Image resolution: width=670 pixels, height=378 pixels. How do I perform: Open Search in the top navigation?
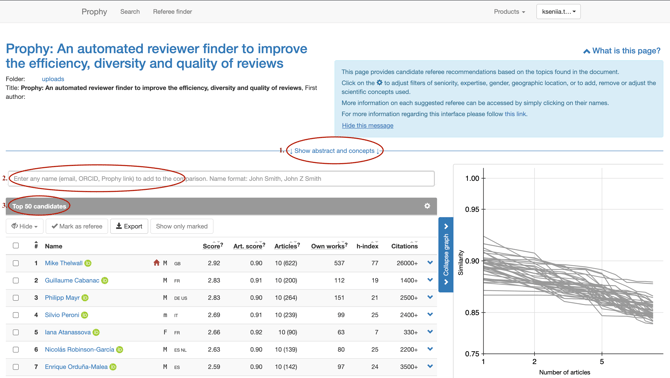click(x=130, y=12)
